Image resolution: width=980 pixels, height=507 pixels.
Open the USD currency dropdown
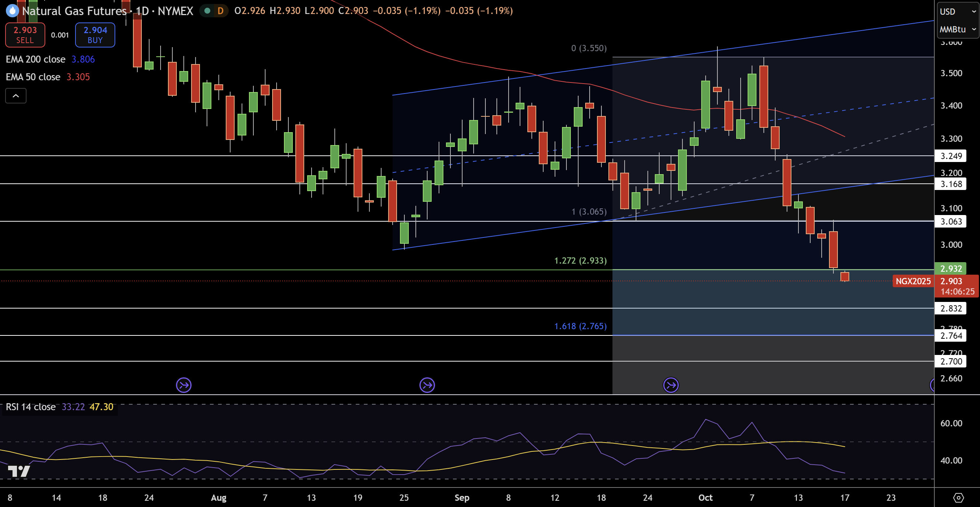tap(957, 11)
